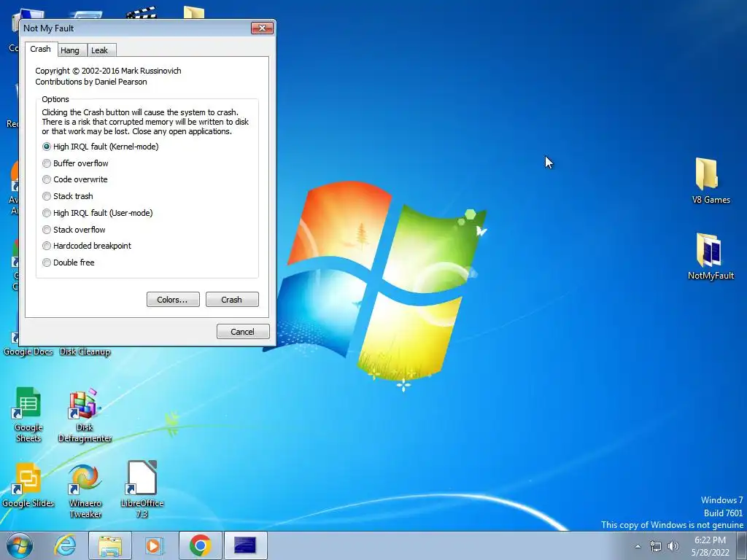Launch Google Chrome from taskbar
Screen dimensions: 747x560
pyautogui.click(x=200, y=545)
